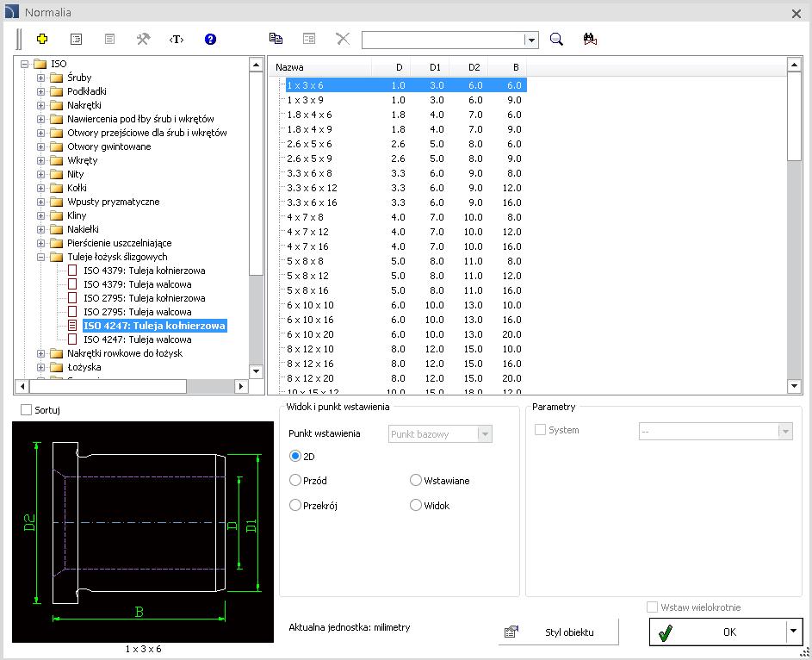Click the <T> text template icon
Screen dimensions: 812x660
177,40
